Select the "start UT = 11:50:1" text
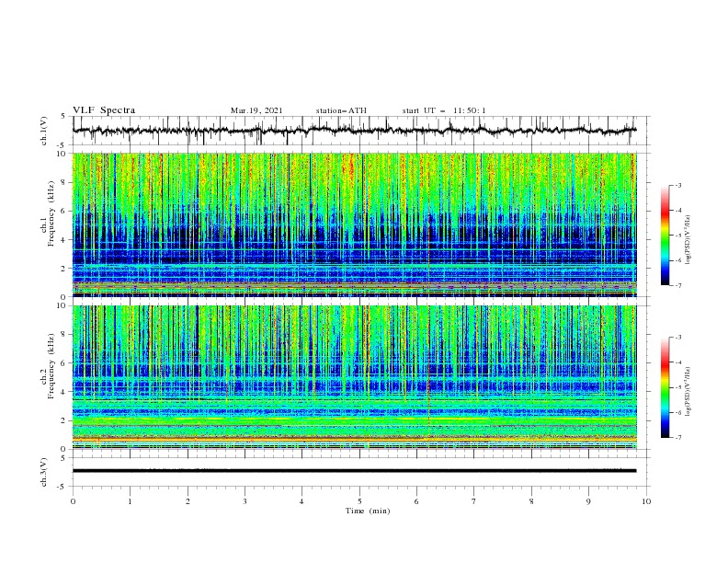 [444, 110]
